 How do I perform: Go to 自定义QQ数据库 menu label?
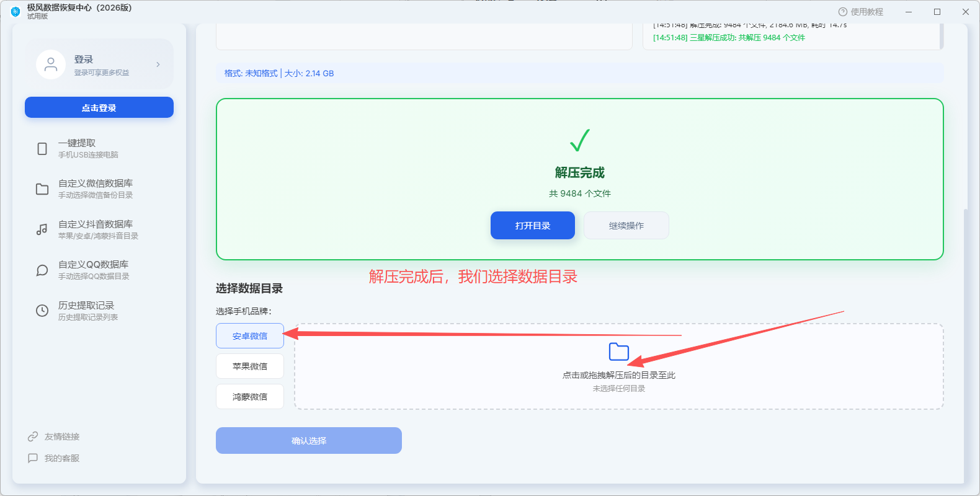coord(94,265)
